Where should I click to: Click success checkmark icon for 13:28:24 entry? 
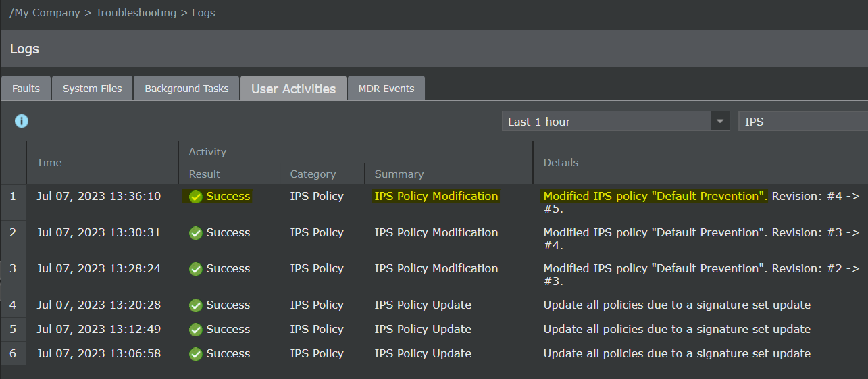coord(196,269)
